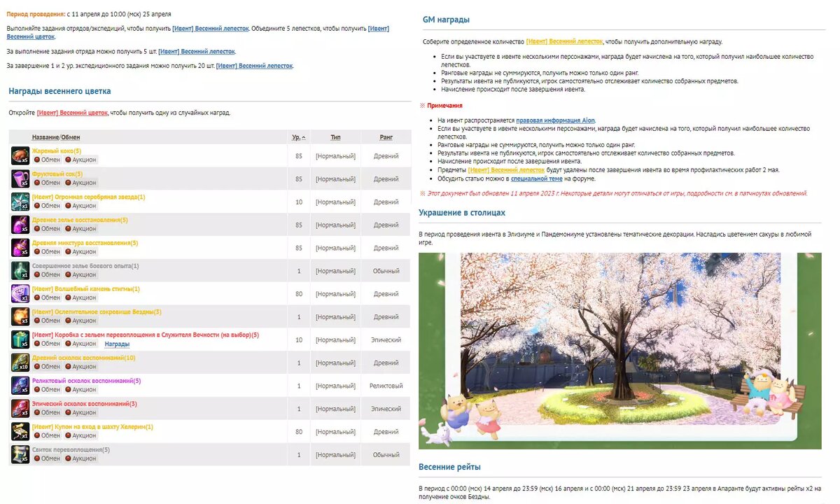Click Аукцион under Реликтовый осколок воспоминаний
840x504 pixels.
(x=81, y=389)
